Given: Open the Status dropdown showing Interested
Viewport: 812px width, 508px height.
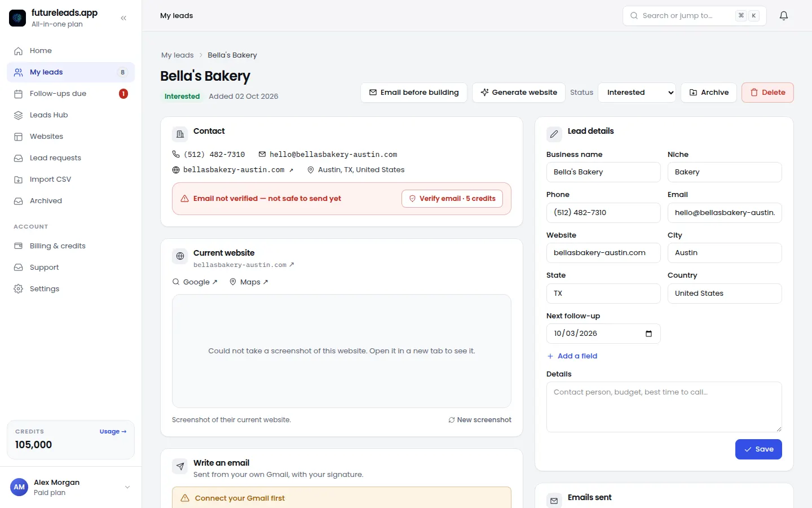Looking at the screenshot, I should 637,93.
